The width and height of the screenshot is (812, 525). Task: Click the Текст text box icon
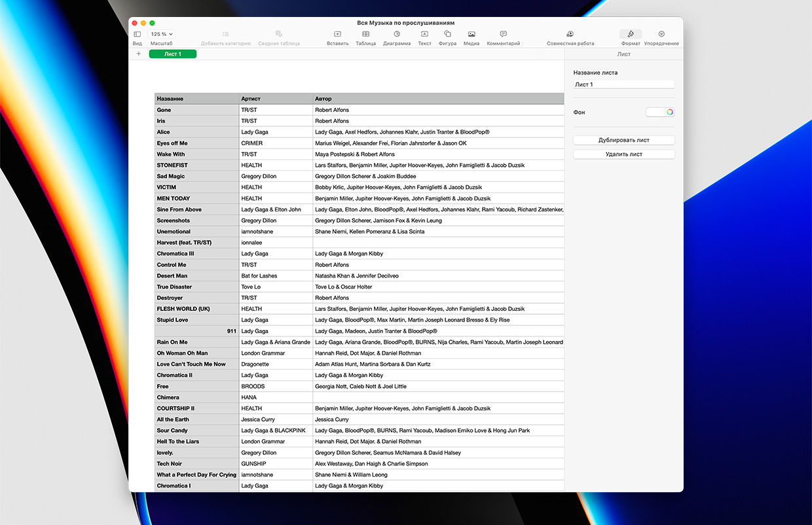pyautogui.click(x=424, y=33)
